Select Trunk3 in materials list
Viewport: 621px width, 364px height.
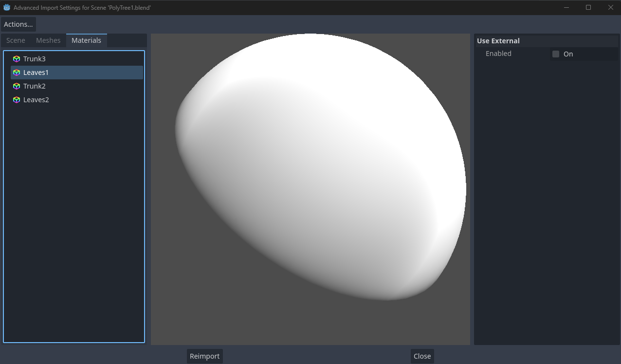click(77, 59)
